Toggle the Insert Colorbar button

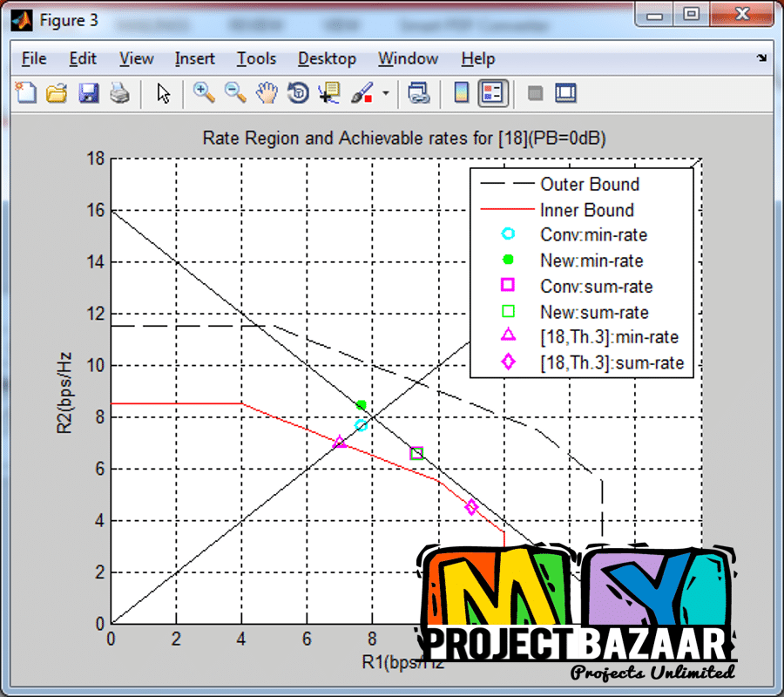click(x=462, y=93)
